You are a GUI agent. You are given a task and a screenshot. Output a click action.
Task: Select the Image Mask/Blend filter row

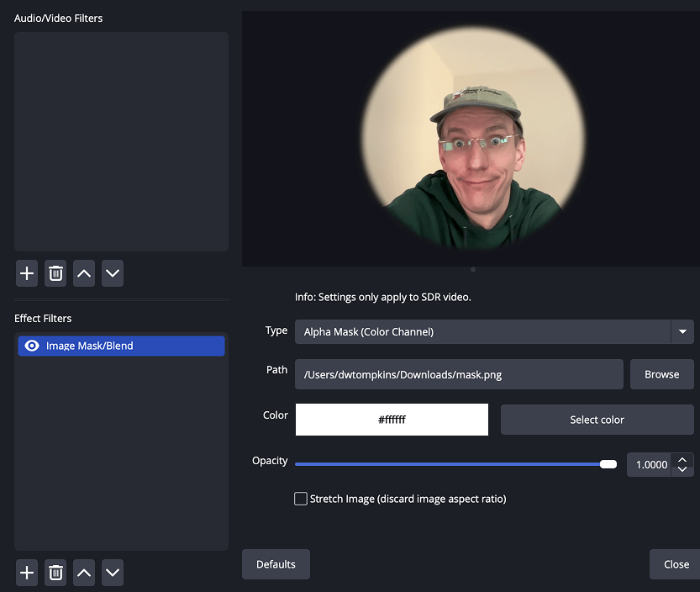point(121,346)
